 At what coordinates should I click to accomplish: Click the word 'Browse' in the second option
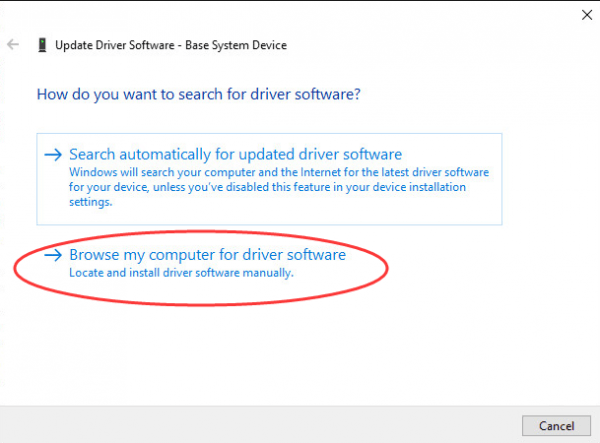[x=94, y=255]
